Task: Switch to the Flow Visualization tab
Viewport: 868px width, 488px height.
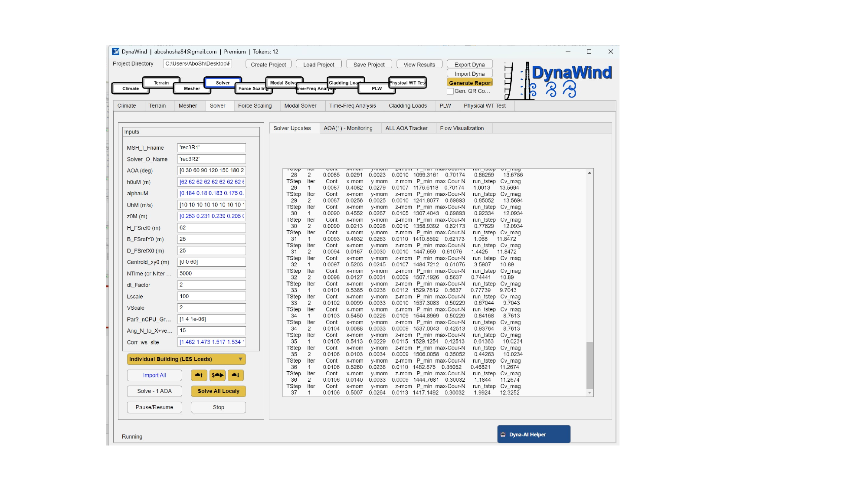Action: (x=462, y=128)
